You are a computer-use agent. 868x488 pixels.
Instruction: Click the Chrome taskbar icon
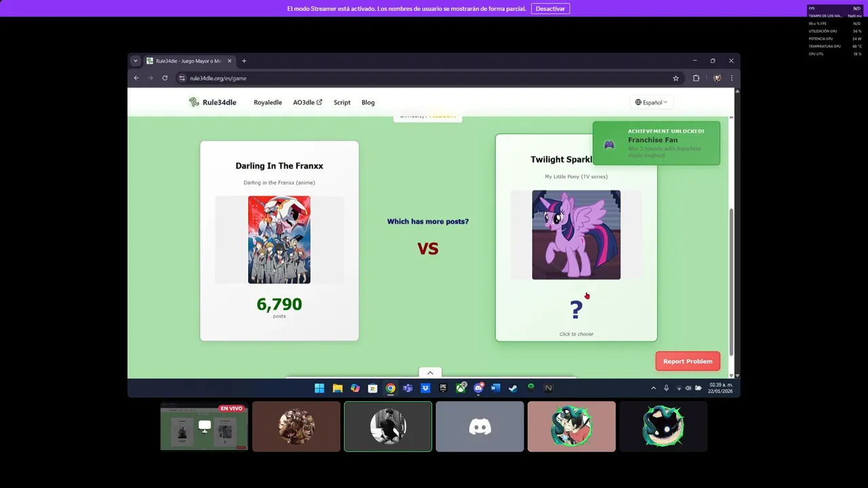(390, 388)
